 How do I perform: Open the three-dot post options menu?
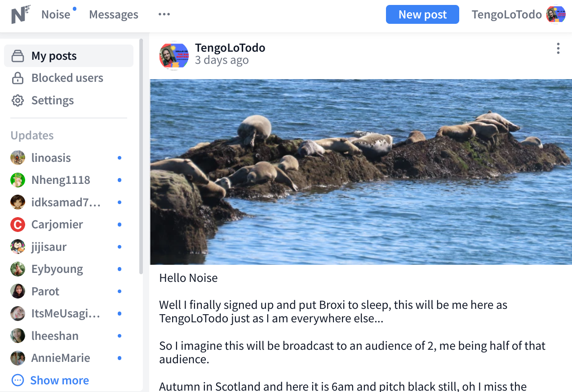pos(558,49)
